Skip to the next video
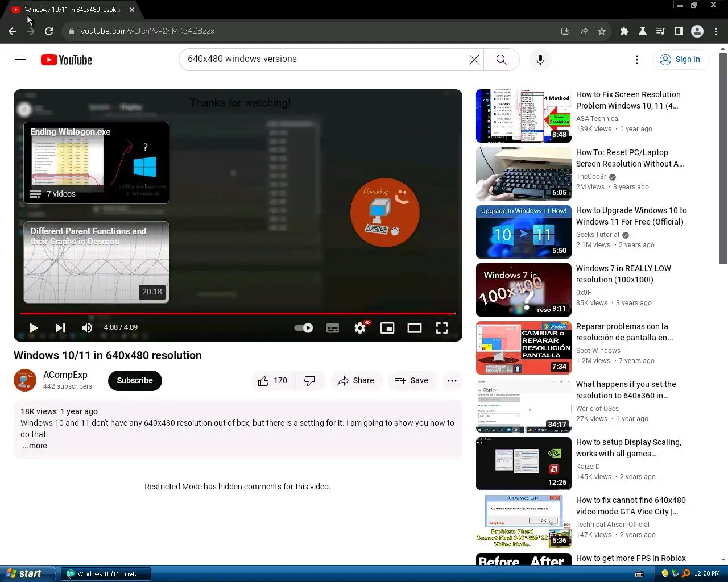This screenshot has height=582, width=728. tap(60, 328)
